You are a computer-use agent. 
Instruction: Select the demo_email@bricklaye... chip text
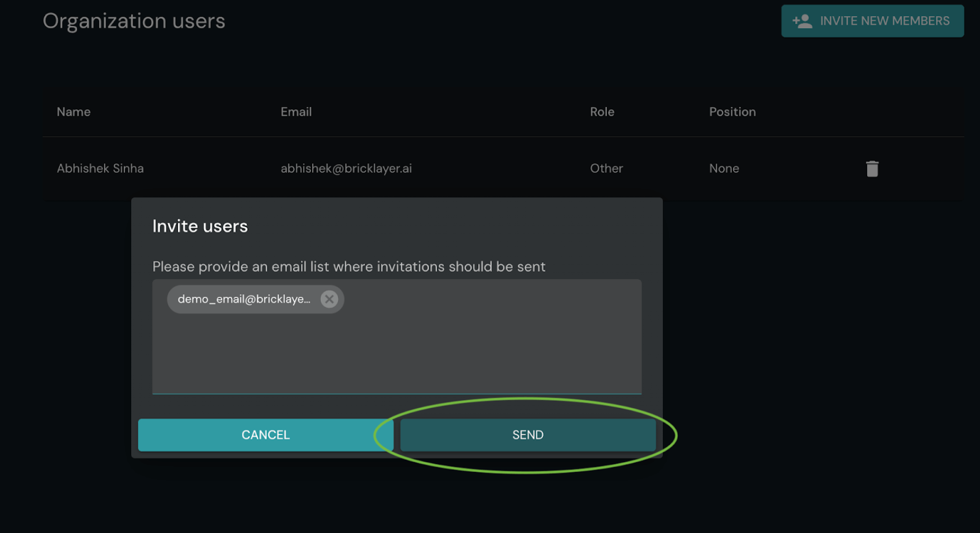[244, 299]
